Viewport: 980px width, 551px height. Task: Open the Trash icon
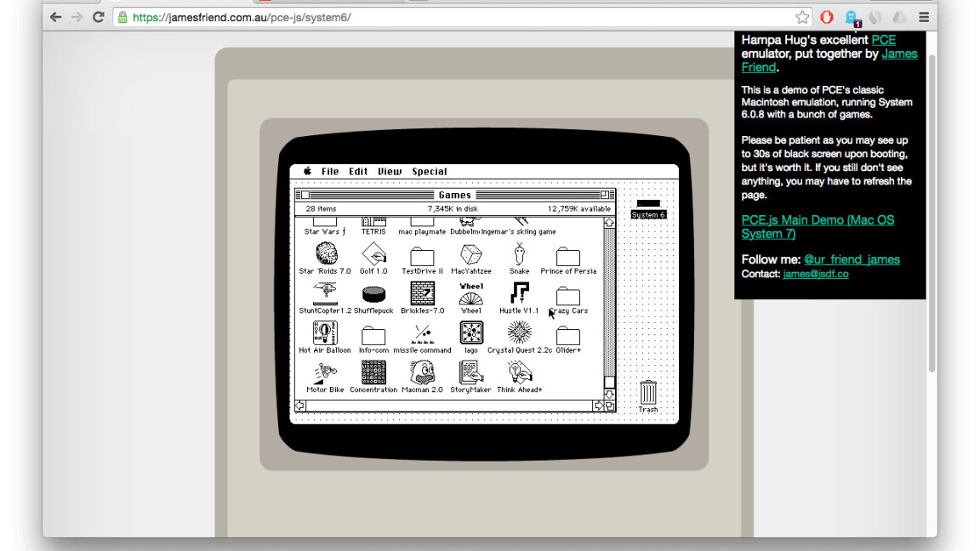click(647, 391)
